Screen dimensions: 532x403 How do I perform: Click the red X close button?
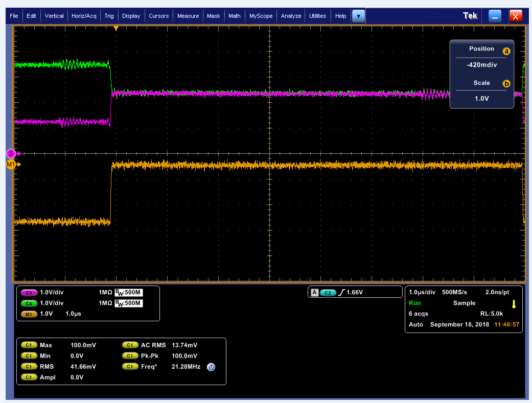515,16
